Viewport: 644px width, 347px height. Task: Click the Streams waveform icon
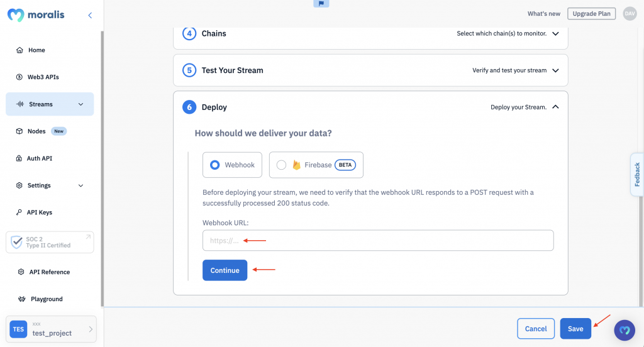[x=19, y=104]
